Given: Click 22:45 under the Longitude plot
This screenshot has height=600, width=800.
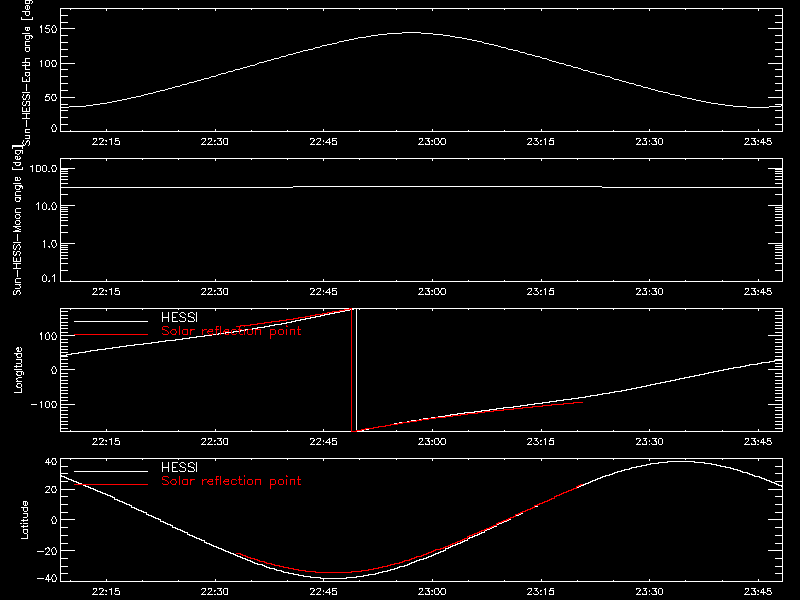Looking at the screenshot, I should (x=323, y=442).
